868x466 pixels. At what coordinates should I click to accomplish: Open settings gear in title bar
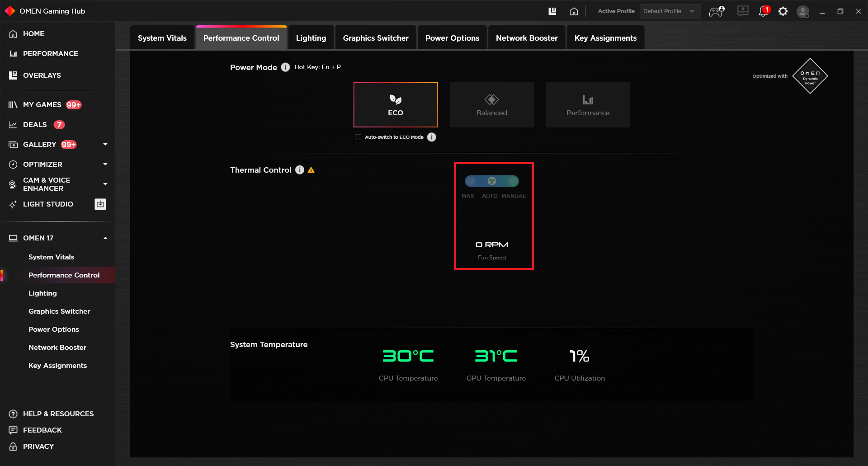coord(783,11)
